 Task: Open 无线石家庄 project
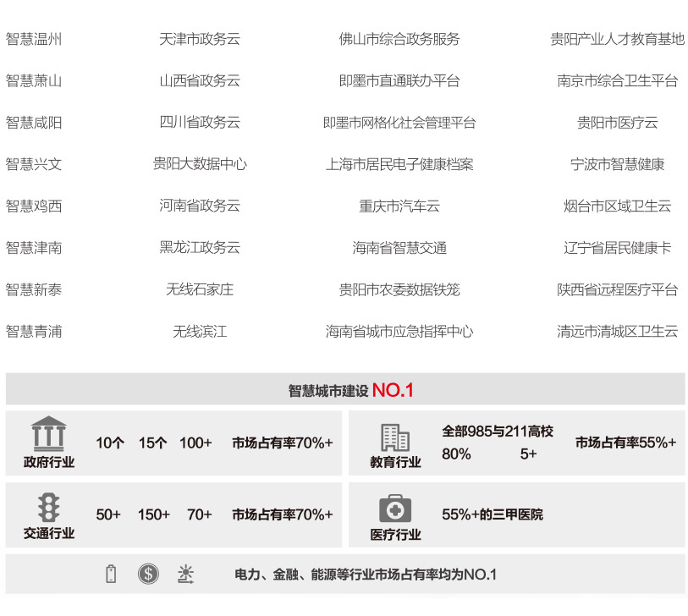click(x=200, y=289)
